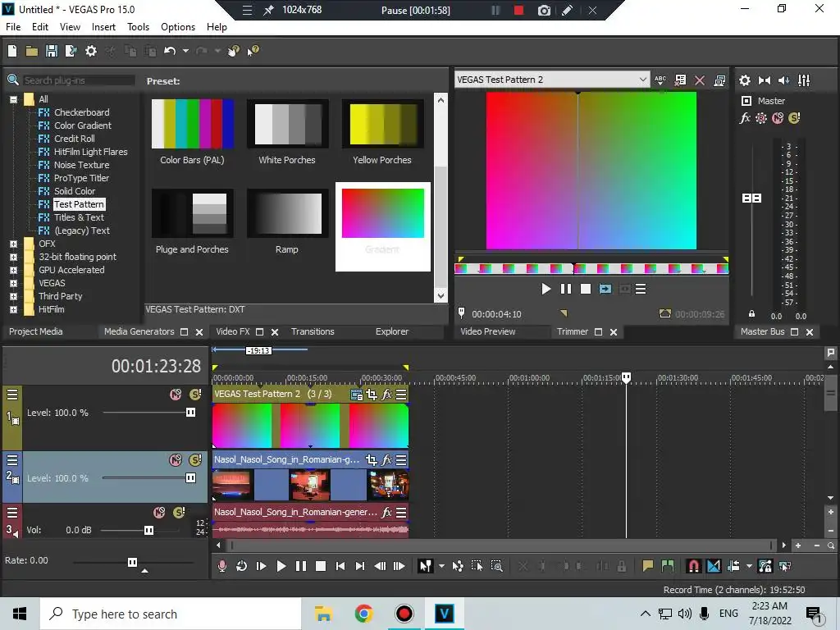
Task: Expand the VEGAS folder
Action: tap(13, 283)
